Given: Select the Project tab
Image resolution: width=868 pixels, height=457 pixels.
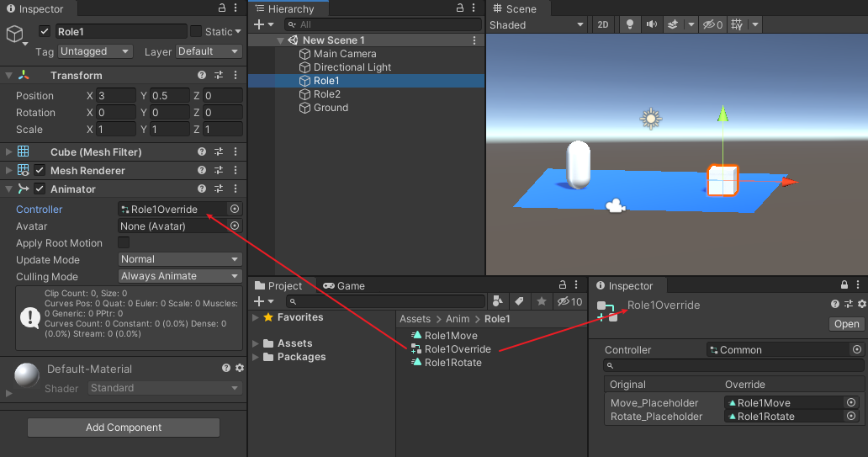Looking at the screenshot, I should pyautogui.click(x=278, y=286).
